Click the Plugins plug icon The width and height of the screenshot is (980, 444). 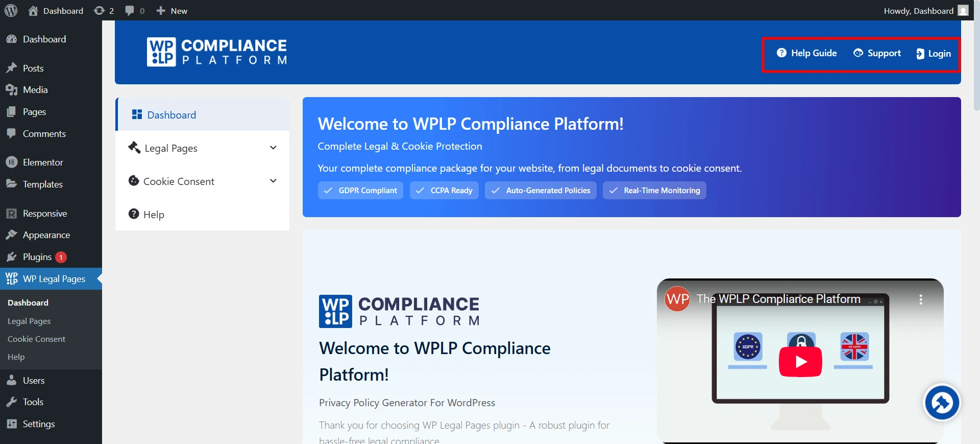11,257
